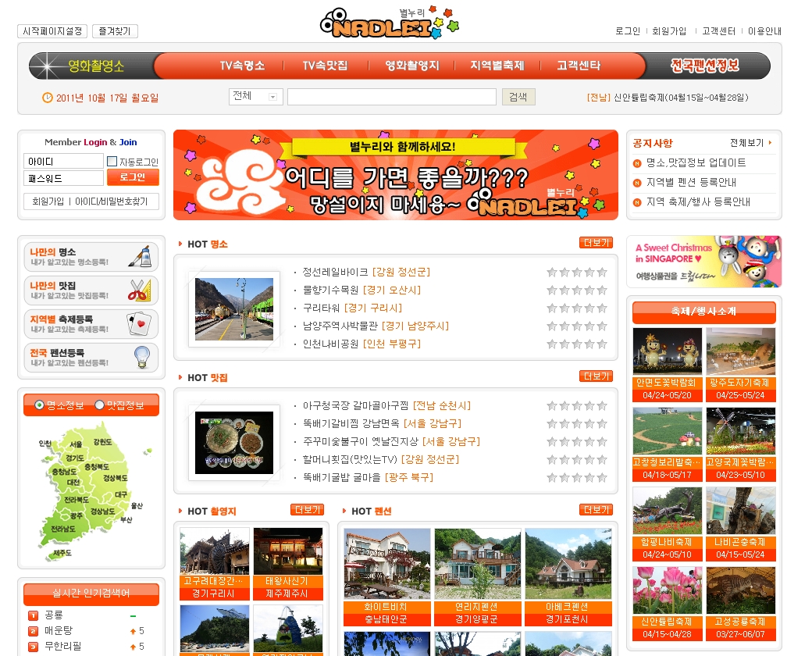Click the Sweet Christmas in Singapore banner
812x656 pixels.
click(703, 262)
